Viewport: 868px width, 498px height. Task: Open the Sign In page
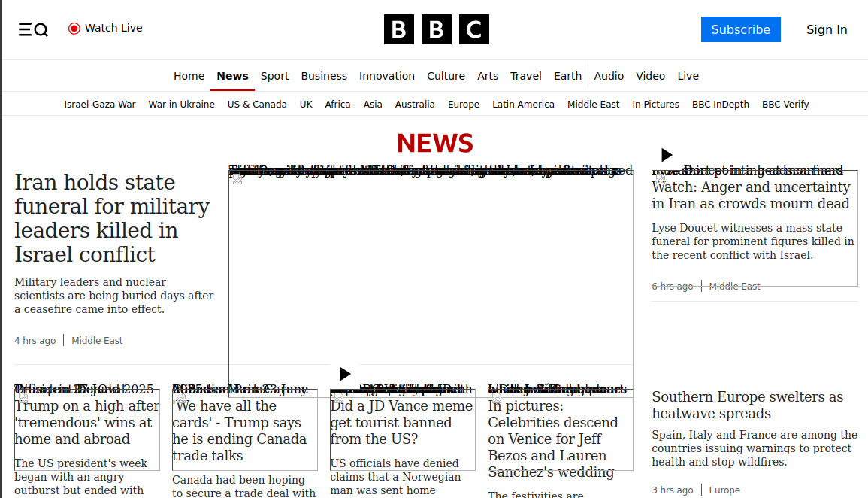click(827, 29)
